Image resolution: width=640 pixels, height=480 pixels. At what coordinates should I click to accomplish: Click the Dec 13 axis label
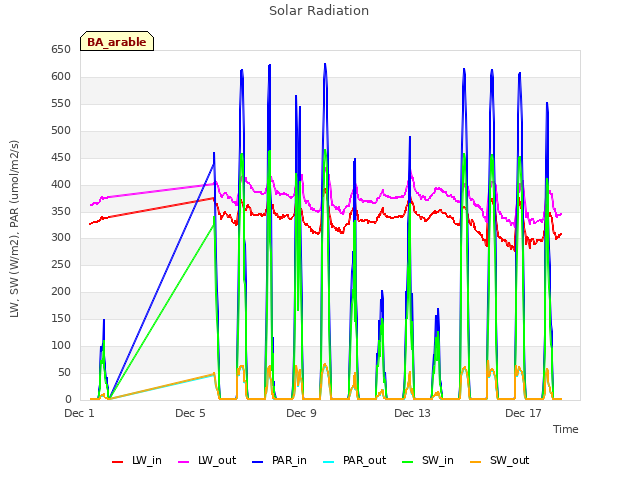[412, 413]
